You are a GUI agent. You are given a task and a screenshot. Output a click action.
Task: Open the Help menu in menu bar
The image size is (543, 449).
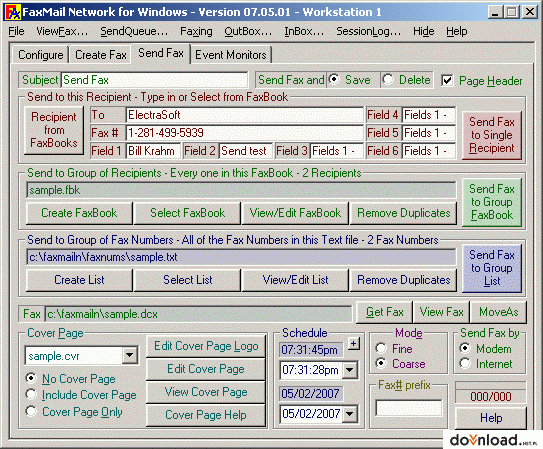point(456,31)
